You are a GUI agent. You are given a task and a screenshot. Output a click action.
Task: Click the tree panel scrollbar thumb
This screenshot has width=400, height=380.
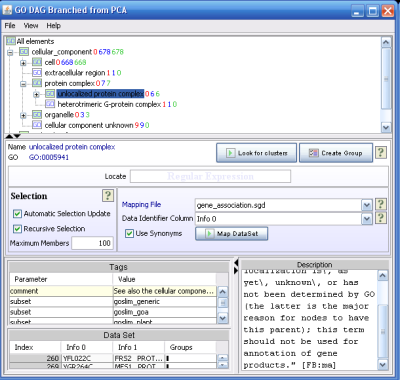(386, 78)
